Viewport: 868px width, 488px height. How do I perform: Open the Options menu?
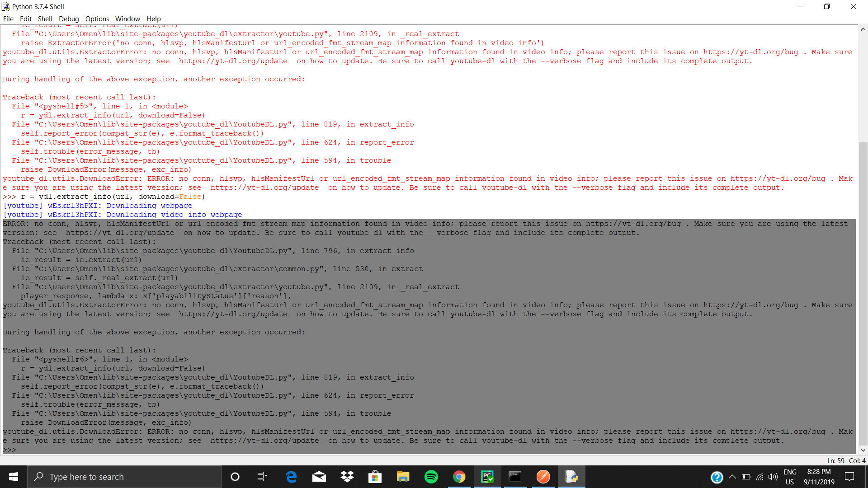coord(97,19)
